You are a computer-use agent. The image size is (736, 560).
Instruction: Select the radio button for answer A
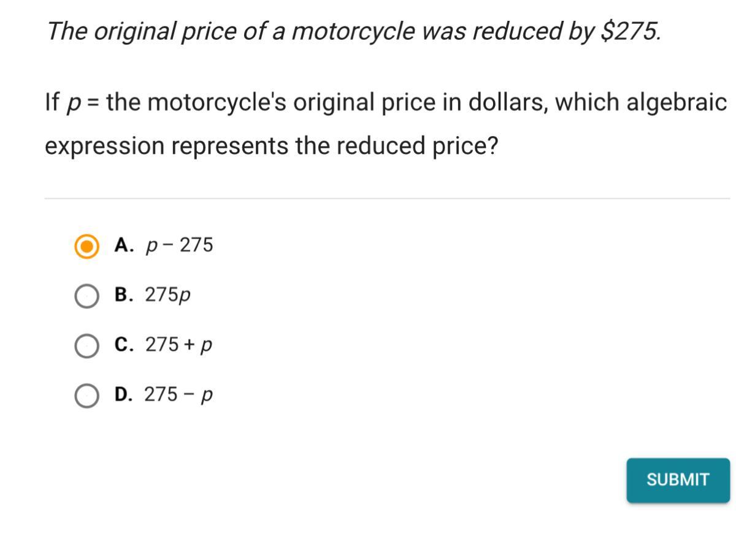pos(86,247)
